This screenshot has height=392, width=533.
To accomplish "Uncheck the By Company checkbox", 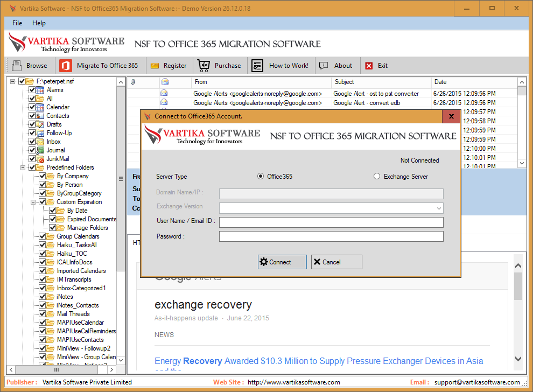I will click(x=43, y=176).
